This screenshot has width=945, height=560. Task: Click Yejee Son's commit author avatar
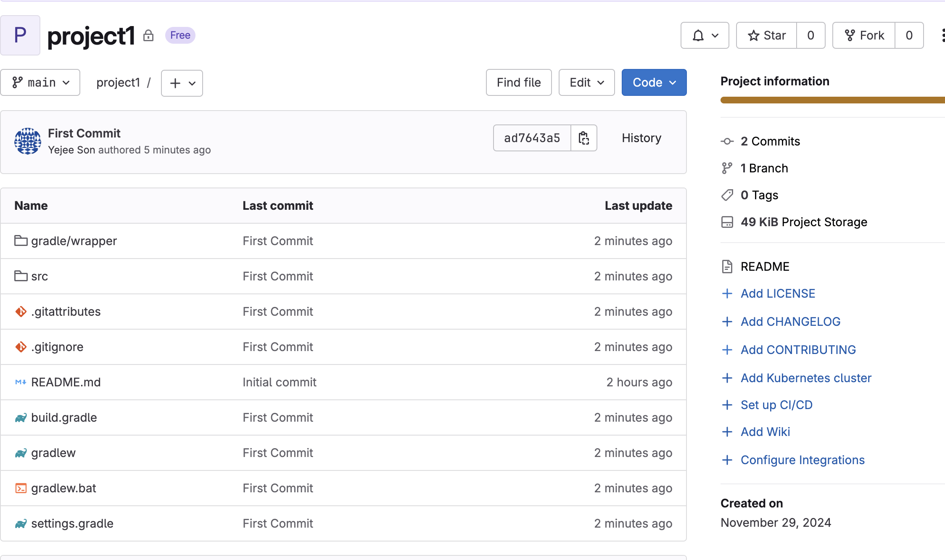pyautogui.click(x=28, y=141)
